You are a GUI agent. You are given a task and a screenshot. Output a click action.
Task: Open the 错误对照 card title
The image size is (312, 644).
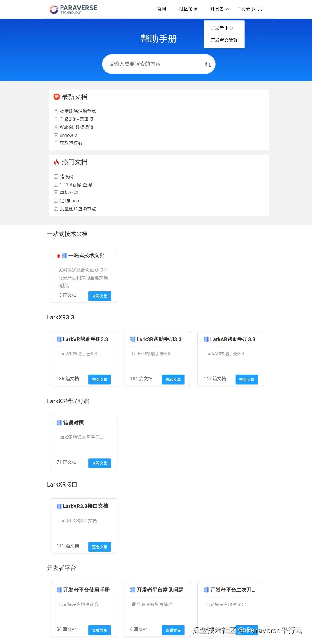(74, 423)
